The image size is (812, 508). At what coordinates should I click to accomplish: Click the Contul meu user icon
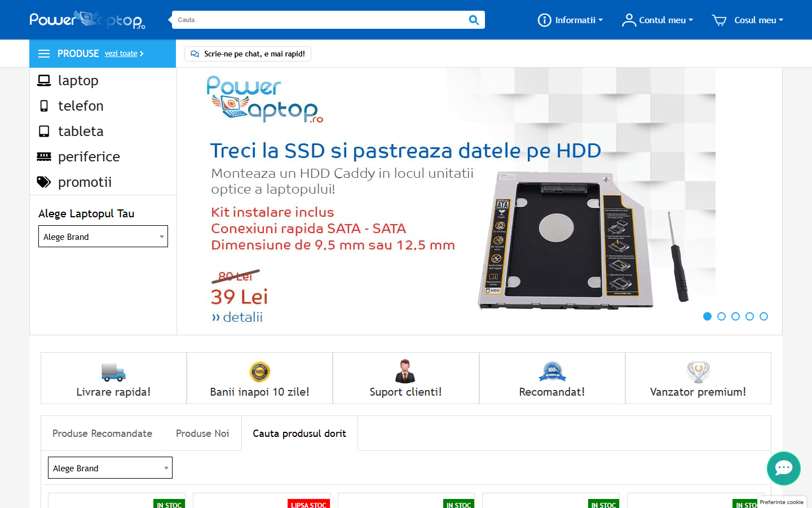coord(629,20)
